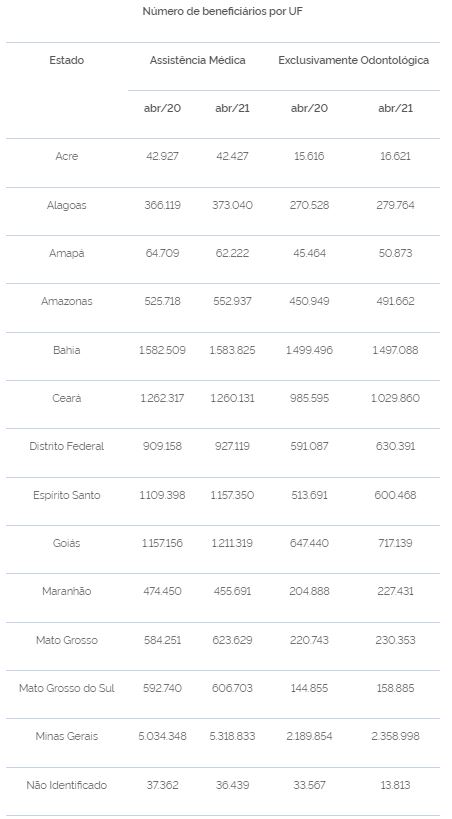Image resolution: width=452 pixels, height=819 pixels.
Task: Select the value 1.029.860 in Ceará row
Action: 395,398
